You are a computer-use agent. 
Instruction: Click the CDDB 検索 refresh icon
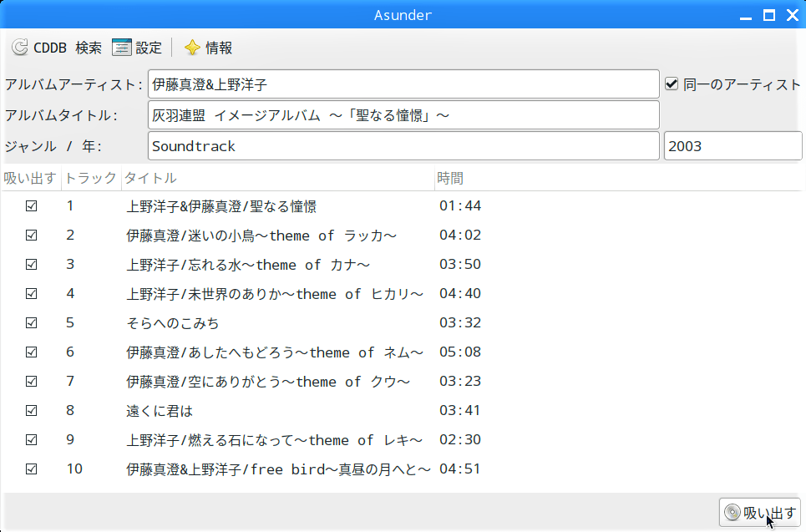point(20,48)
